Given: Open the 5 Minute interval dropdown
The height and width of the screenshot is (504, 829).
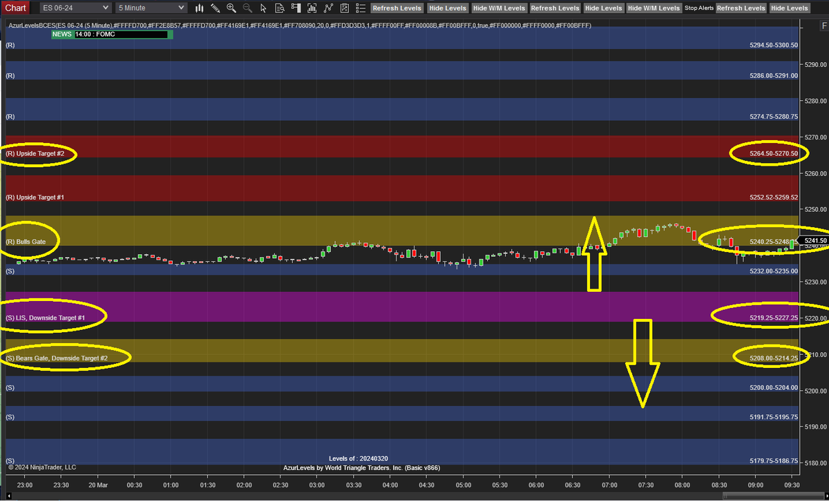Looking at the screenshot, I should point(151,8).
